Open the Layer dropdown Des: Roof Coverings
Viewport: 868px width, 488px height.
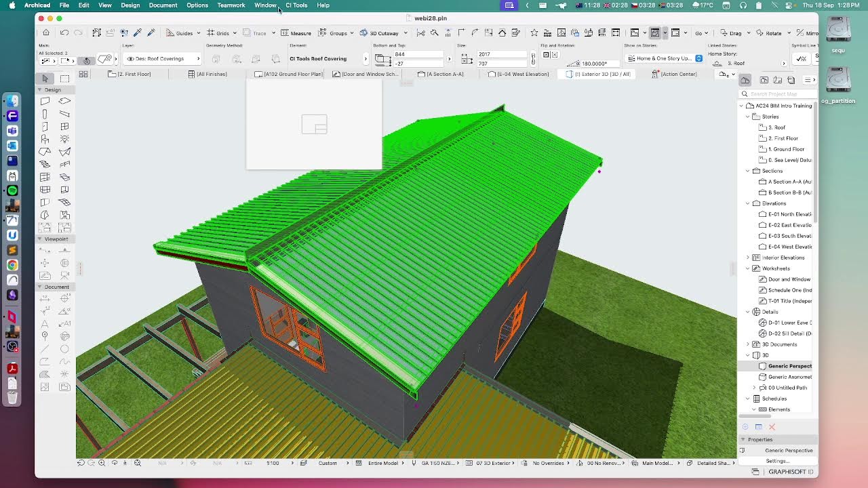(x=162, y=58)
